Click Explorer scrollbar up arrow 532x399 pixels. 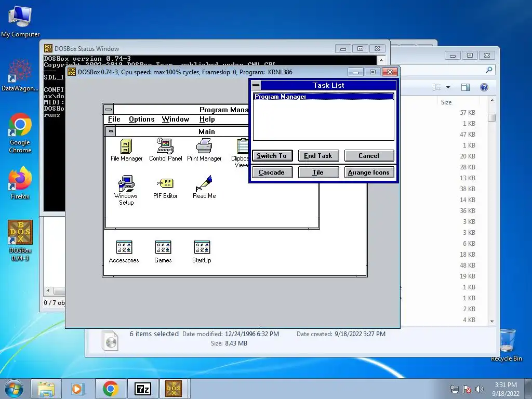click(491, 101)
